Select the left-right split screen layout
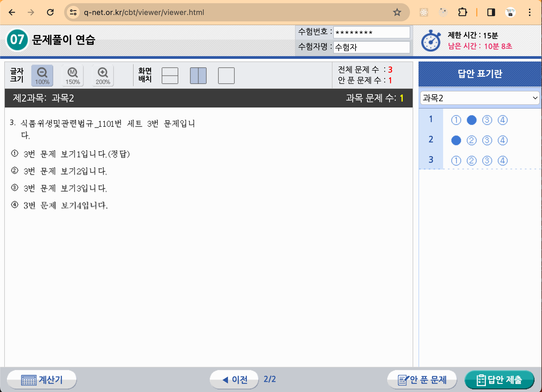 tap(198, 76)
